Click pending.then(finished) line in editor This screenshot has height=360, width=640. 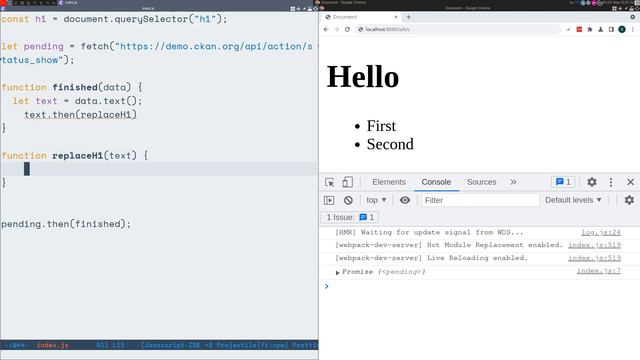(66, 224)
